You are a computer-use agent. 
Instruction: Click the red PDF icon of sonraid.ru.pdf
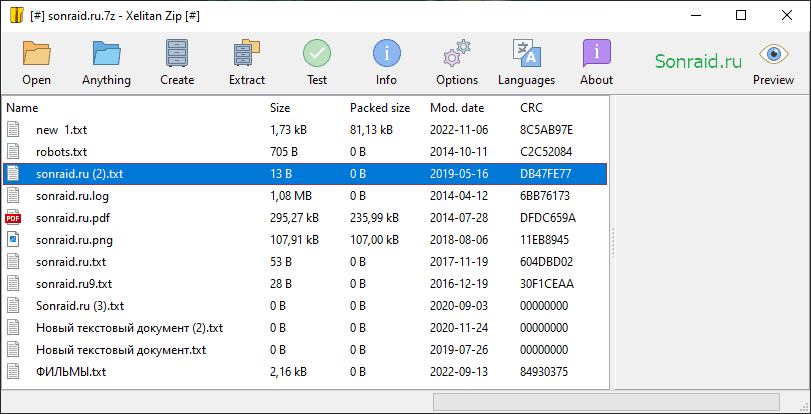[x=13, y=218]
